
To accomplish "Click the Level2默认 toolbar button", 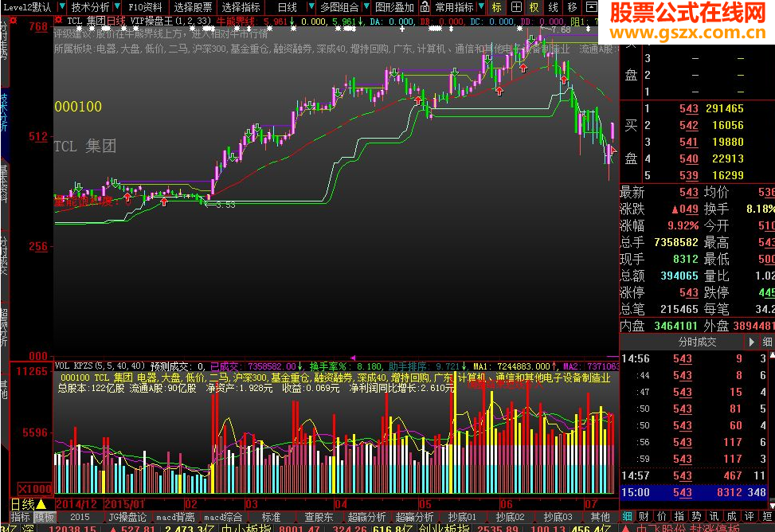I will click(x=27, y=7).
